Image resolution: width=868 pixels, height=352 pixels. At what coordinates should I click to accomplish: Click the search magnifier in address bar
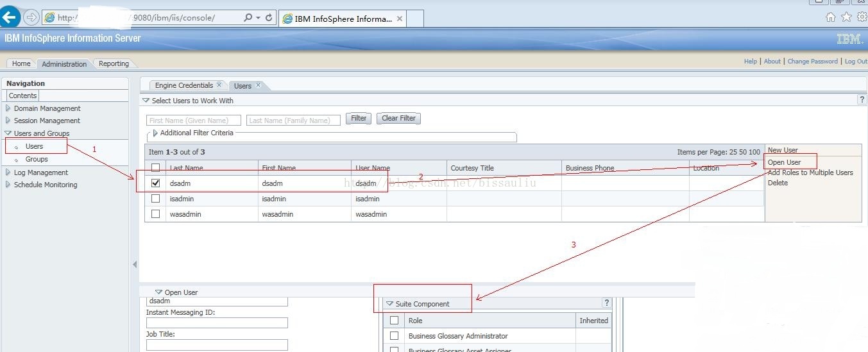click(248, 18)
